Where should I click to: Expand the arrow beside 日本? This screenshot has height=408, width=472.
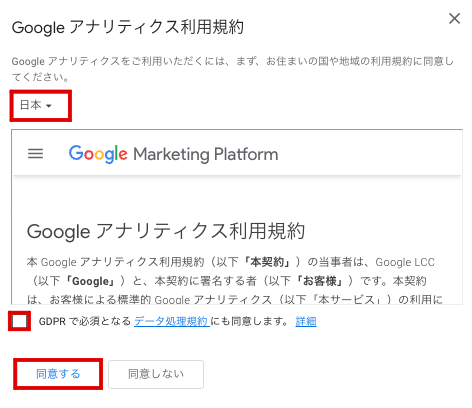click(49, 106)
